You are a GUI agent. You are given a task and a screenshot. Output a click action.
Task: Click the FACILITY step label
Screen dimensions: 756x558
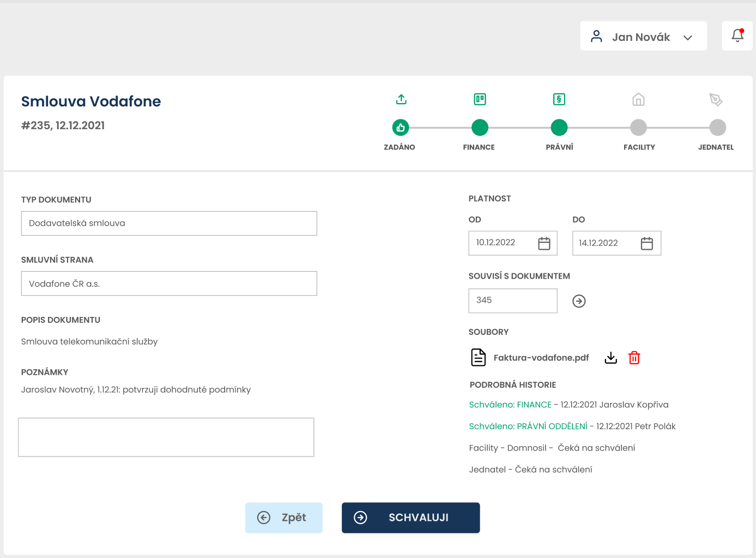click(x=639, y=147)
